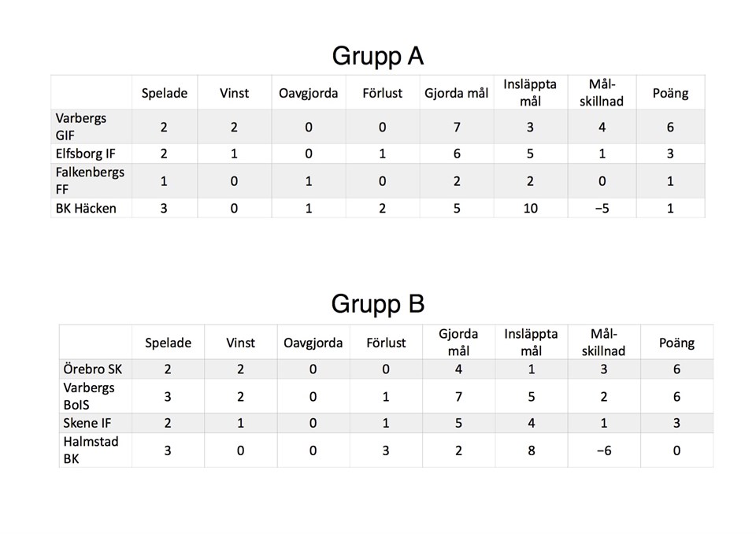Click the "Grupp A" heading

click(x=378, y=56)
